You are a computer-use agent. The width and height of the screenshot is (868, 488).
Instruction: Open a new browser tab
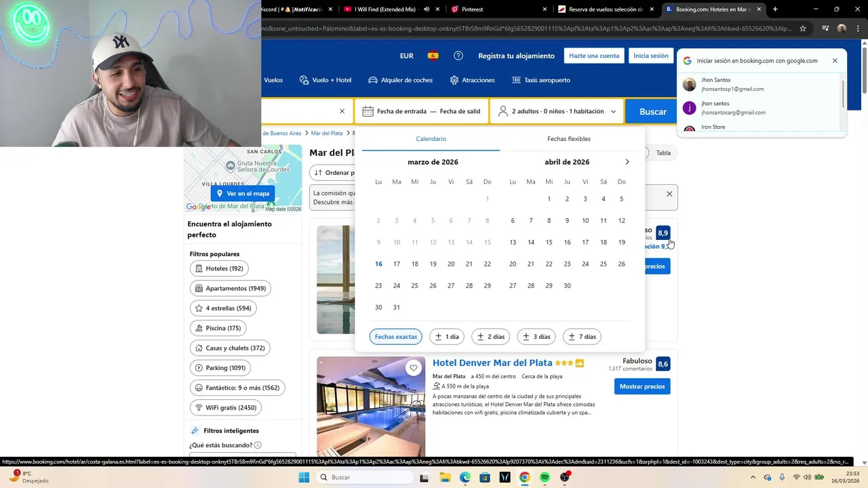pos(775,9)
